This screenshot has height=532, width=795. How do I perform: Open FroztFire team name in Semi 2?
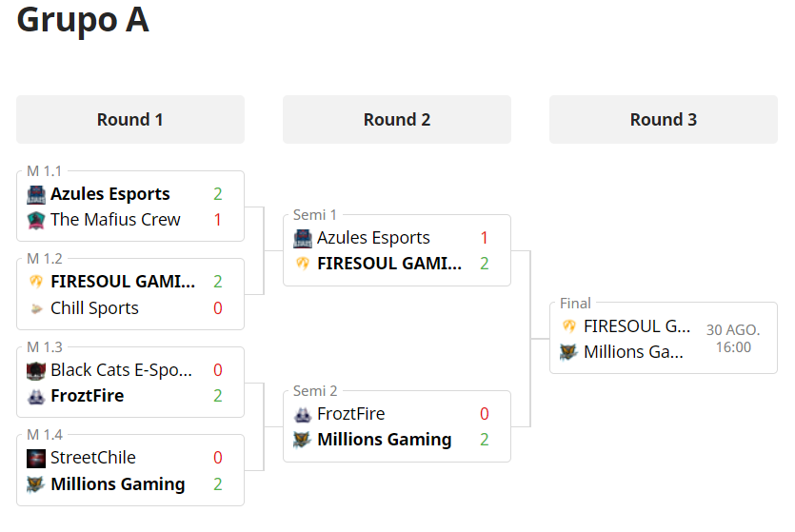tap(351, 414)
